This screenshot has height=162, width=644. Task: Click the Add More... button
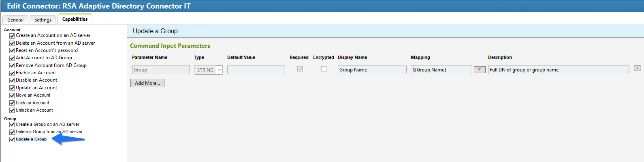[x=147, y=83]
